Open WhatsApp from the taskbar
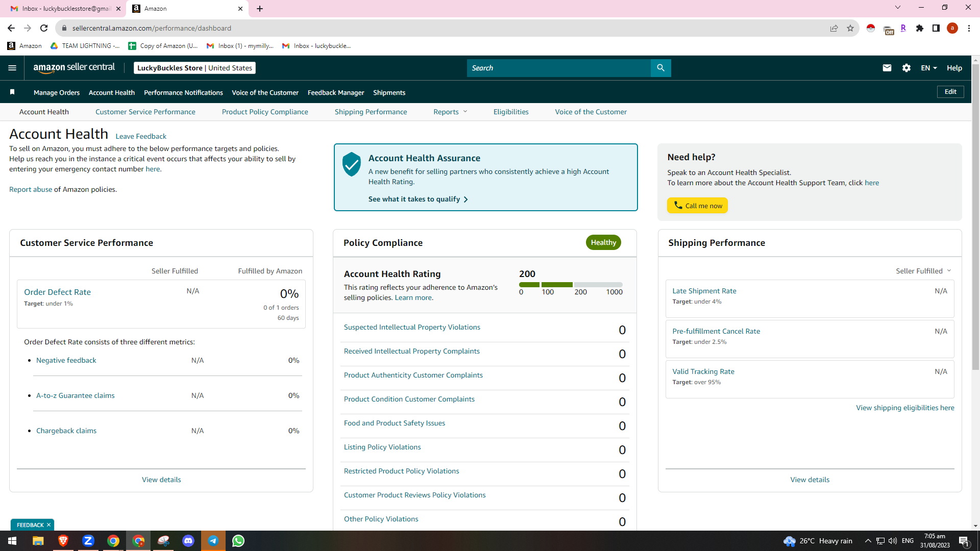This screenshot has width=980, height=551. click(x=238, y=541)
